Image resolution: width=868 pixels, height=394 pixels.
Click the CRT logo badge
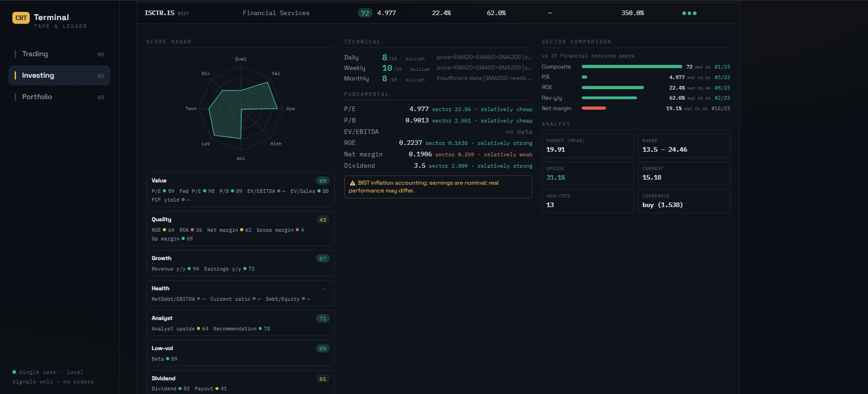pos(21,18)
